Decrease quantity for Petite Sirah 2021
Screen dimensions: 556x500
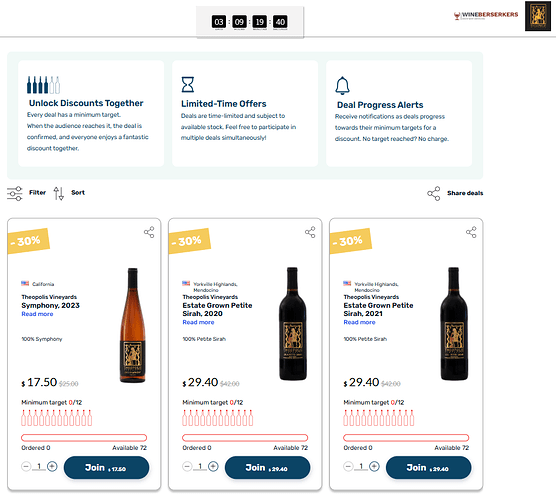pyautogui.click(x=348, y=466)
